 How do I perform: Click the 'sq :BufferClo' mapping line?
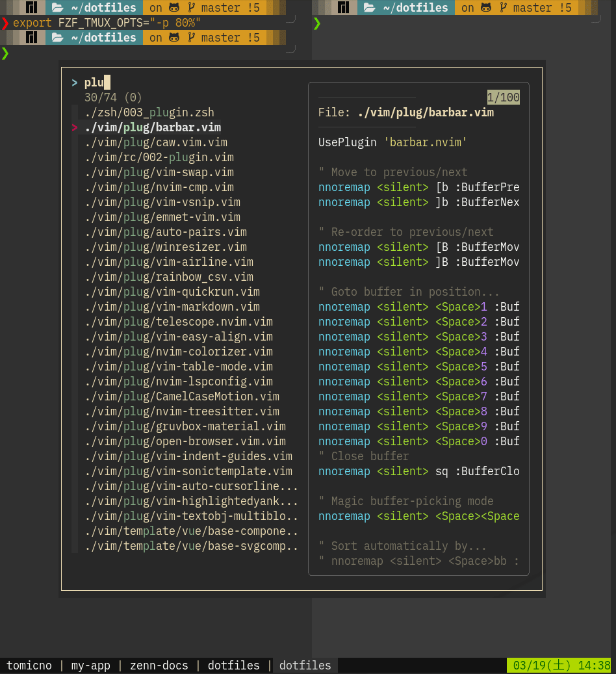coord(418,471)
